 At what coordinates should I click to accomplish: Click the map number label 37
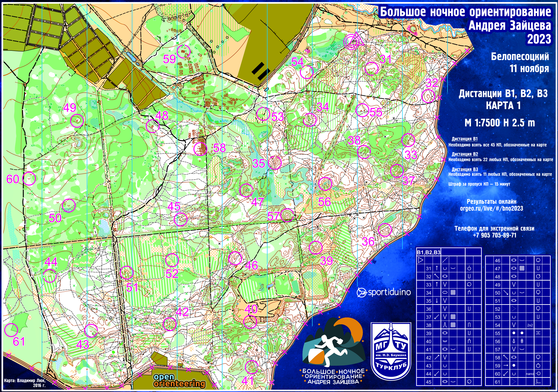click(x=409, y=180)
